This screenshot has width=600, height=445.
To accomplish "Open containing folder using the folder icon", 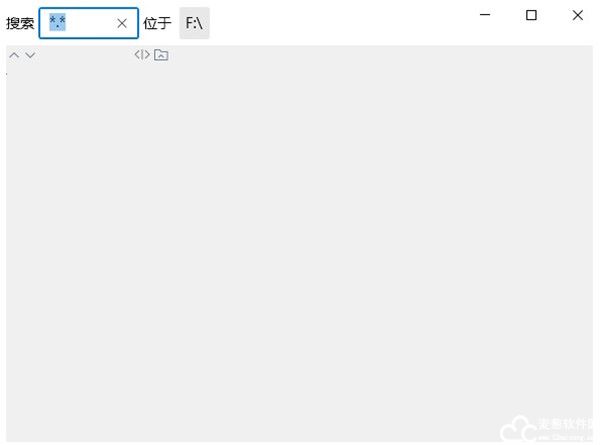I will [x=161, y=55].
